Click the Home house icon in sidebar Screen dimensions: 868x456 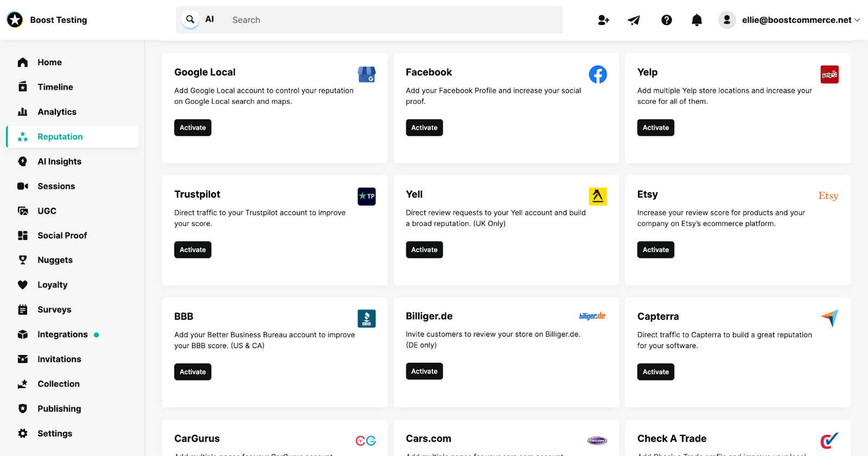[x=23, y=62]
